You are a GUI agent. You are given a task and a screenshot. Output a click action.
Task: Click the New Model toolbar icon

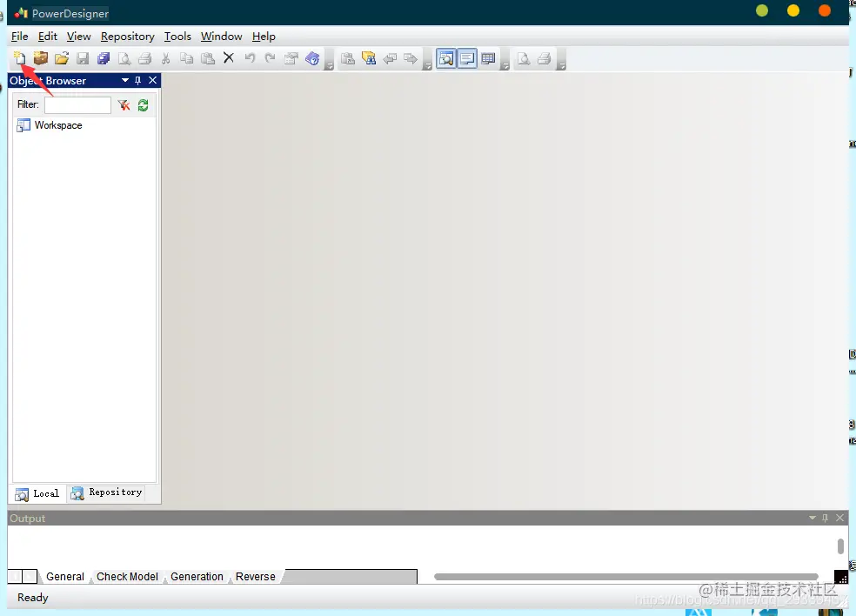click(20, 58)
